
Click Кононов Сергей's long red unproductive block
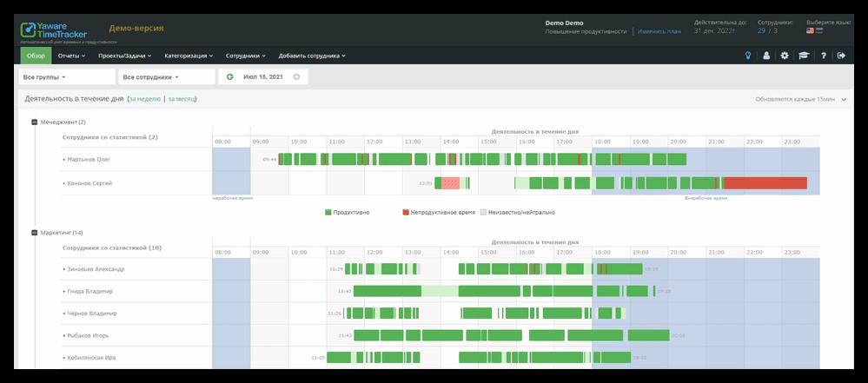click(765, 183)
